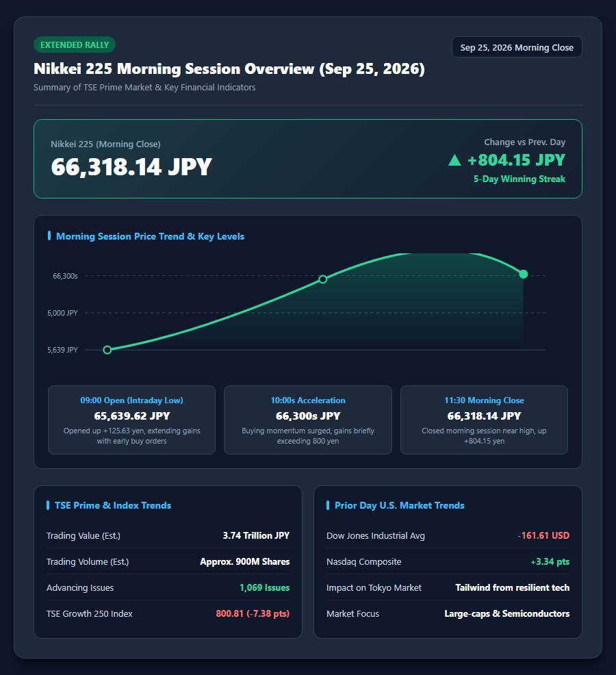Click the Prior Day U.S. Market Trends heading
The image size is (616, 675).
[x=400, y=505]
